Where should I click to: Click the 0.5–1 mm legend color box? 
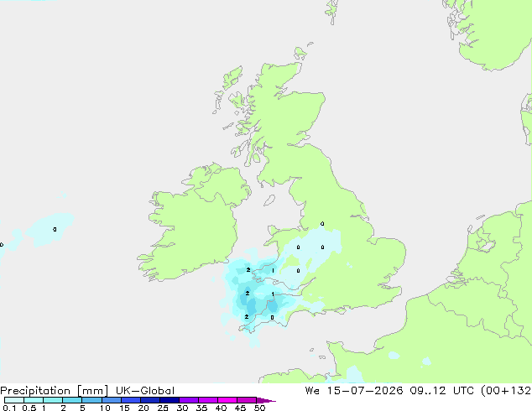pyautogui.click(x=34, y=400)
